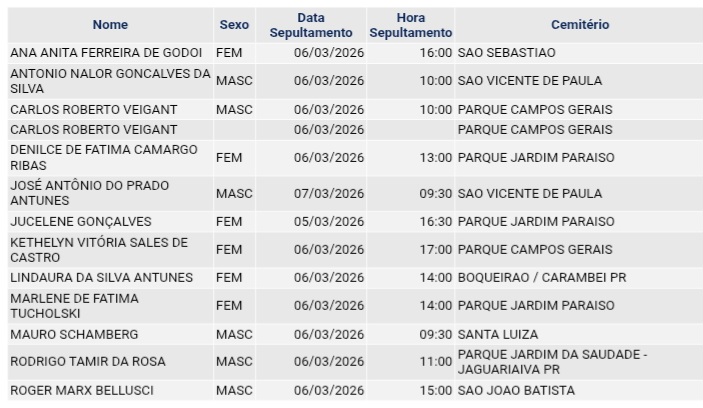Viewport: 703px width, 408px height.
Task: Sort the table by the Nome column header
Action: click(110, 25)
